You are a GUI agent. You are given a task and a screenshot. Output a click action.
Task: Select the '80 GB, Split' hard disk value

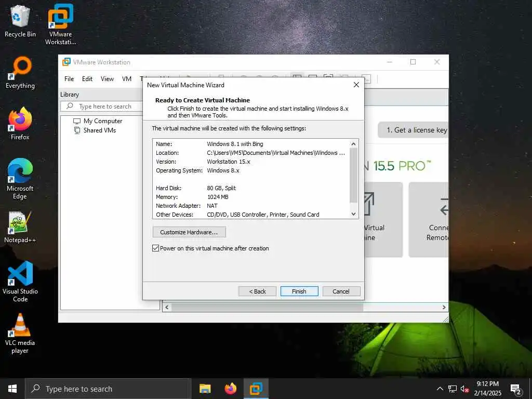[221, 188]
